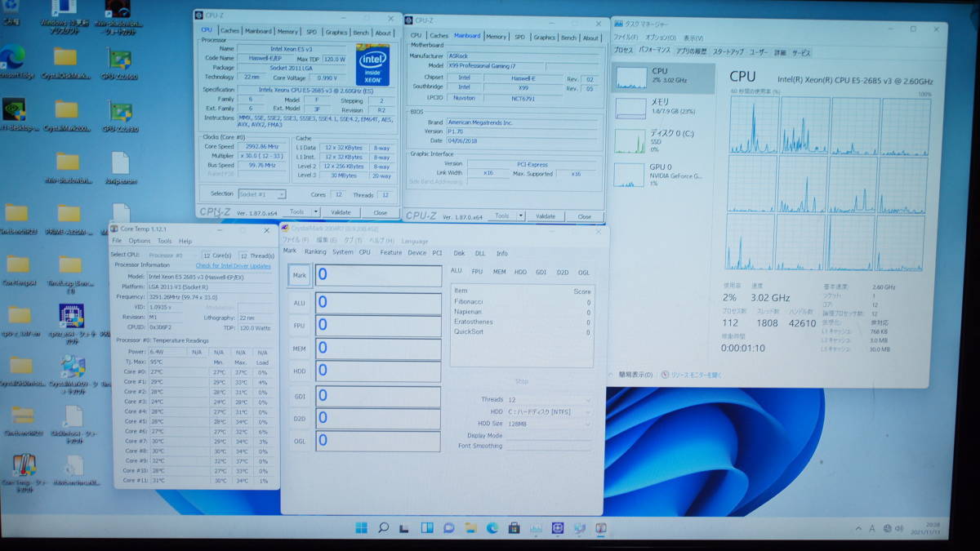Open About tab in left CPU-Z window
The width and height of the screenshot is (980, 551).
pos(383,32)
